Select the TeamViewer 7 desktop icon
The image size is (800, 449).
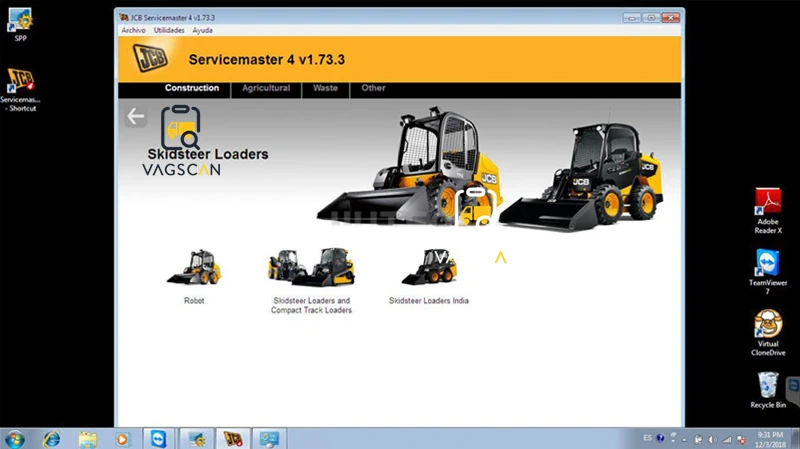pyautogui.click(x=768, y=271)
